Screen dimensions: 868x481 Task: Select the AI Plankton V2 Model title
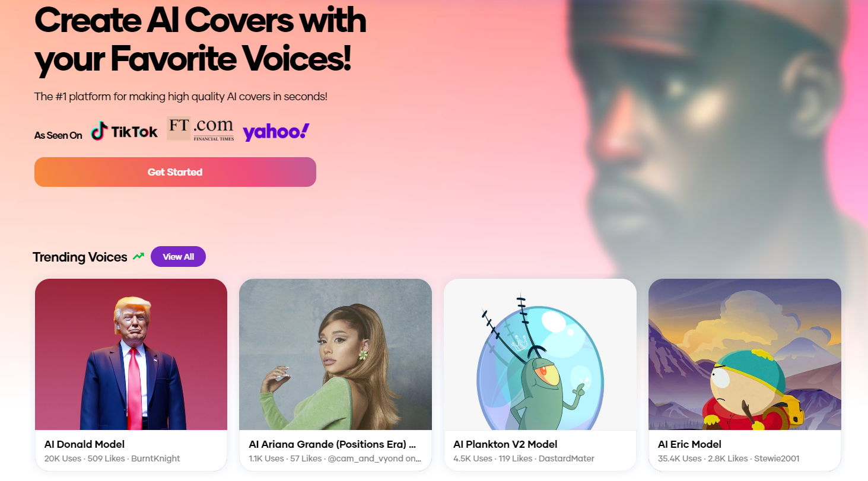(505, 444)
